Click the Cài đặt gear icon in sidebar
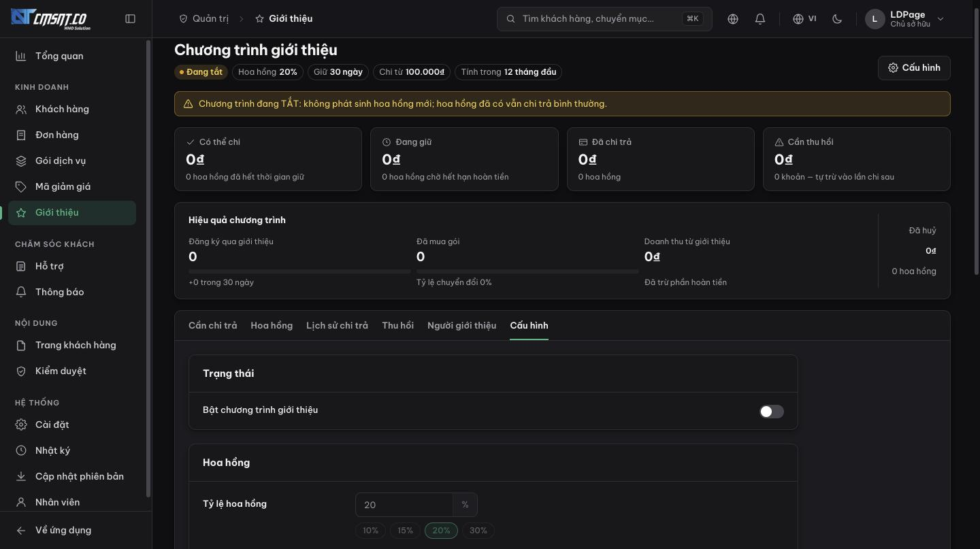 point(21,425)
